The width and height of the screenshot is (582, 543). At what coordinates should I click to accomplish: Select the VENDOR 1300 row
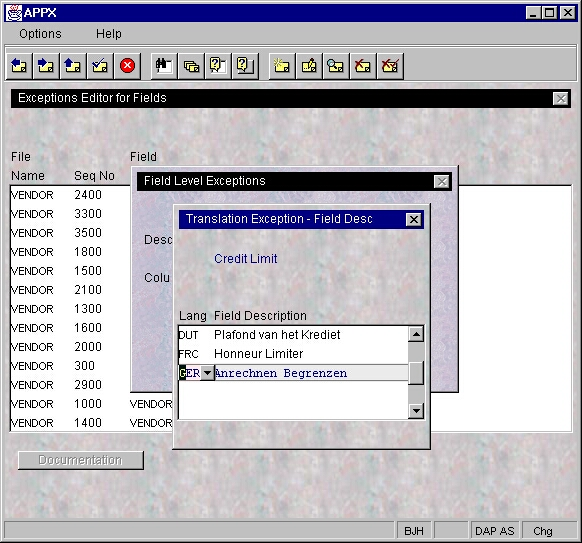pos(71,309)
